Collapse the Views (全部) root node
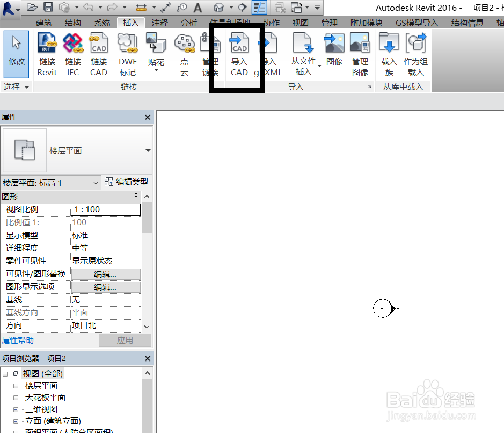504x433 pixels. (5, 374)
